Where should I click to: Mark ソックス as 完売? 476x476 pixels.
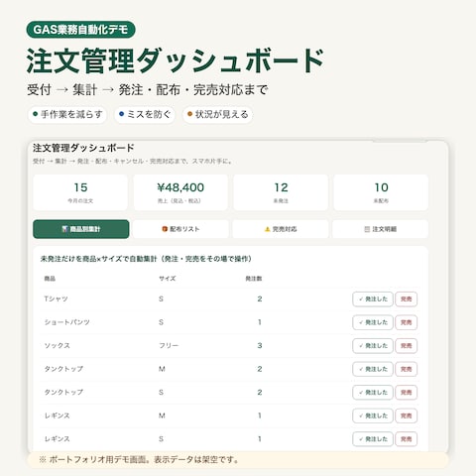(407, 346)
